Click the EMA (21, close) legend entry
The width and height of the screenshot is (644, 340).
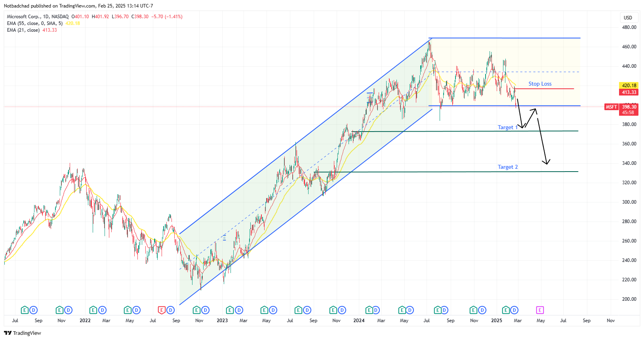23,30
